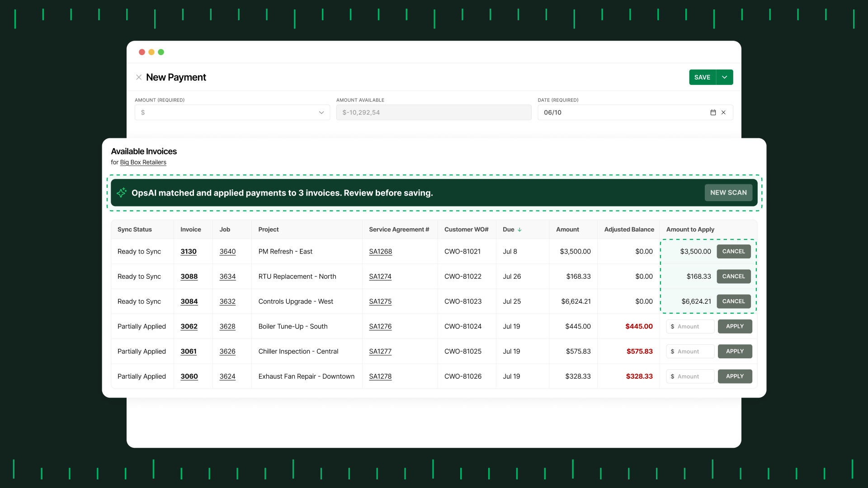Open job 3624
Image resolution: width=868 pixels, height=488 pixels.
227,376
